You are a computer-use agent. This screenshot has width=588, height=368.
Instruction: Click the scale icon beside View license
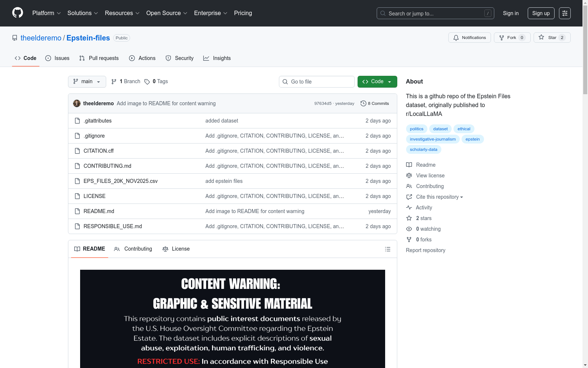point(409,176)
